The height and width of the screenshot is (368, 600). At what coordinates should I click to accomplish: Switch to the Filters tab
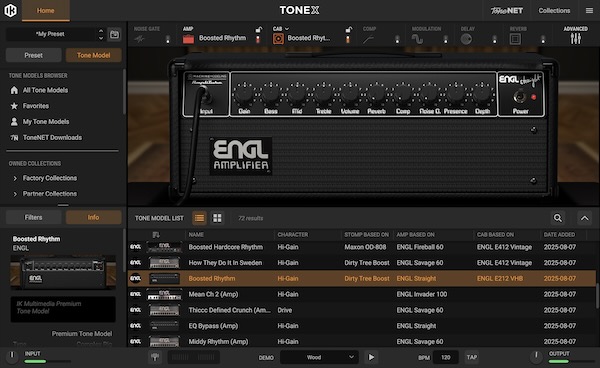tap(34, 217)
